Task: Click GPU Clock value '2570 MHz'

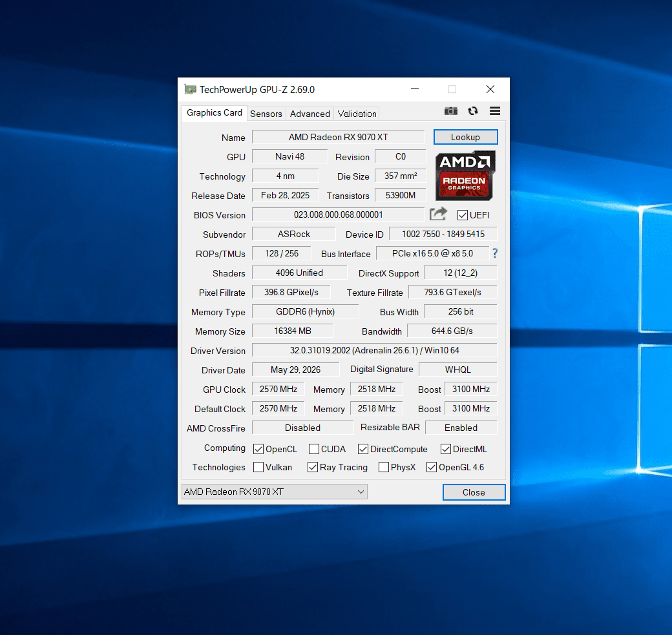Action: coord(278,389)
